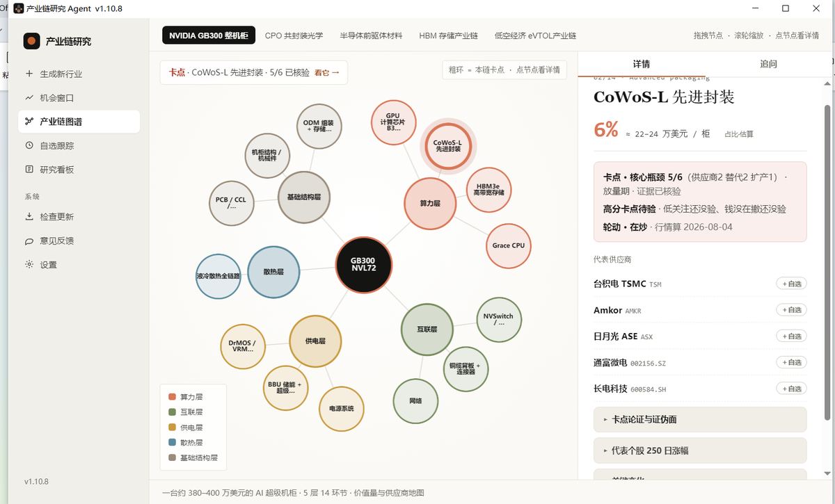Select the BBU 储能 node

tap(285, 388)
